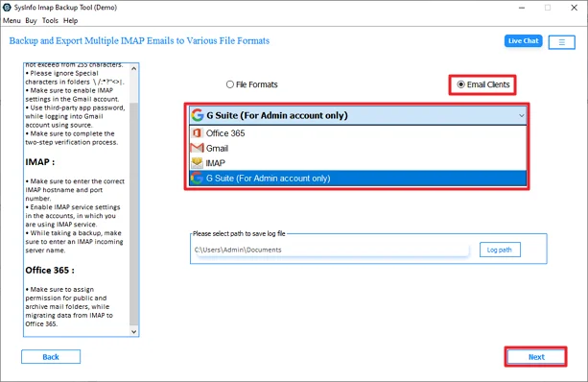Click the G Suite icon in highlighted row
This screenshot has height=382, width=588.
(197, 179)
